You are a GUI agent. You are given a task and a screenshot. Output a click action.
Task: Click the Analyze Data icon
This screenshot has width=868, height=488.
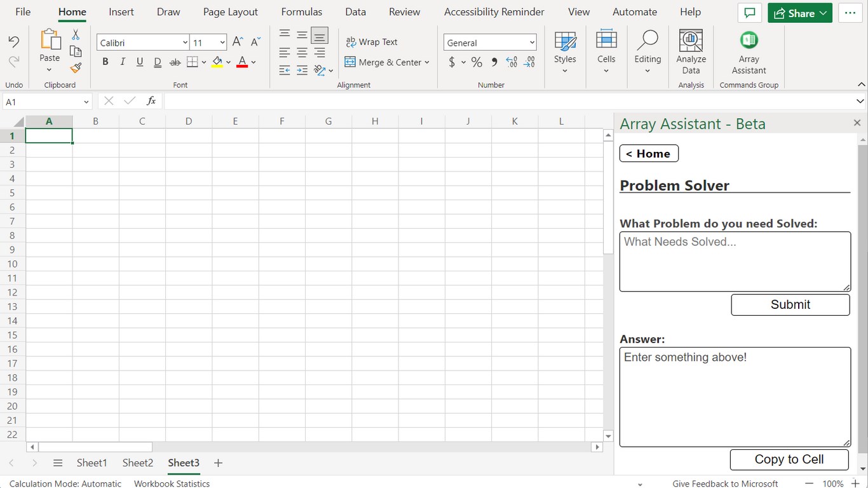point(691,41)
